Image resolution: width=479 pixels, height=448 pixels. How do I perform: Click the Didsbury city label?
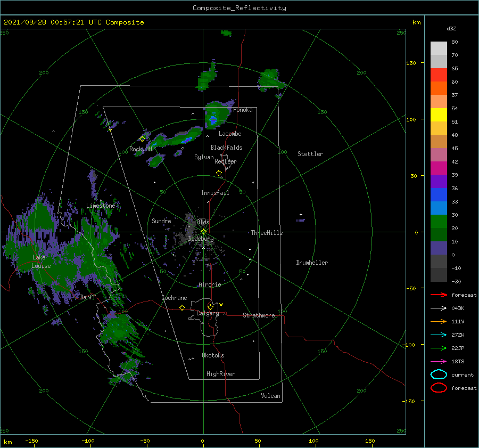201,239
